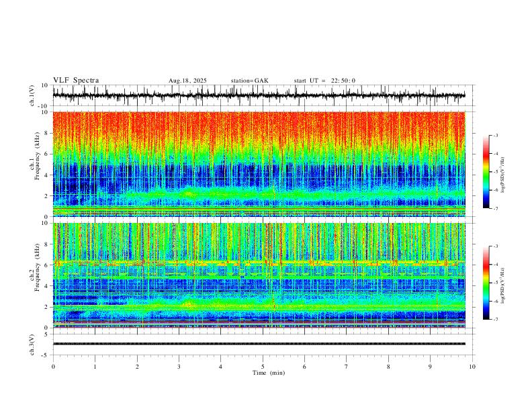Click time axis tick label '0'
Viewport: 532px width, 411px height.
[x=53, y=367]
